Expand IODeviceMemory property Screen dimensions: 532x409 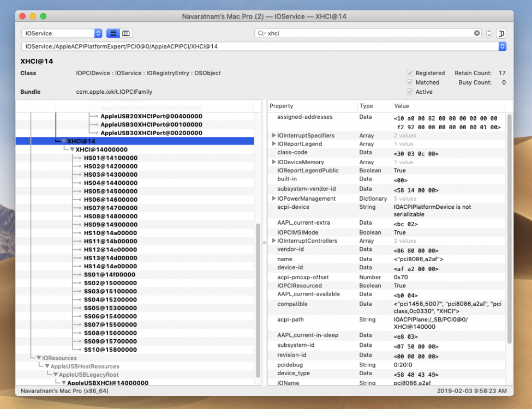[x=274, y=162]
